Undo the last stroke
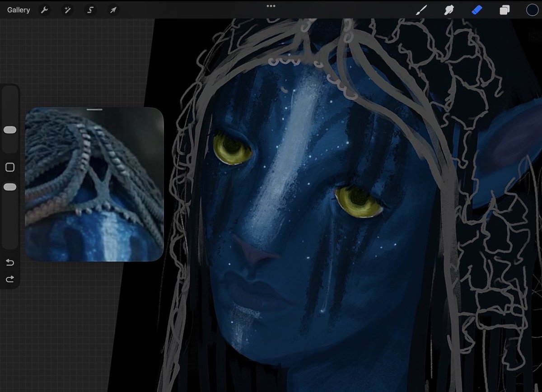The width and height of the screenshot is (542, 392). tap(10, 262)
